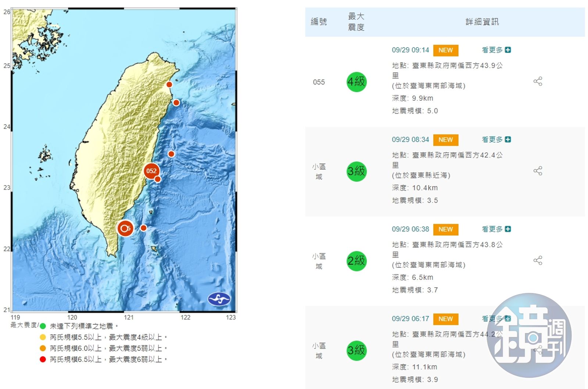Share the 06:38 earthquake entry

tap(538, 260)
